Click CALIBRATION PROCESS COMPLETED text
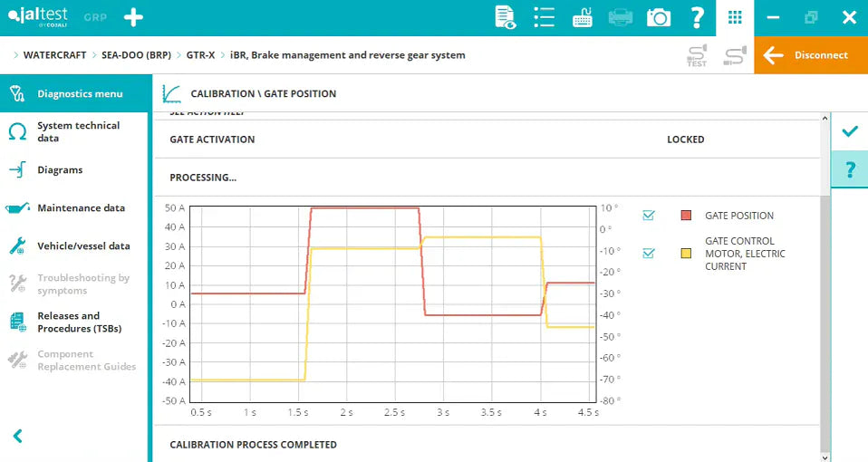The width and height of the screenshot is (868, 462). 253,445
